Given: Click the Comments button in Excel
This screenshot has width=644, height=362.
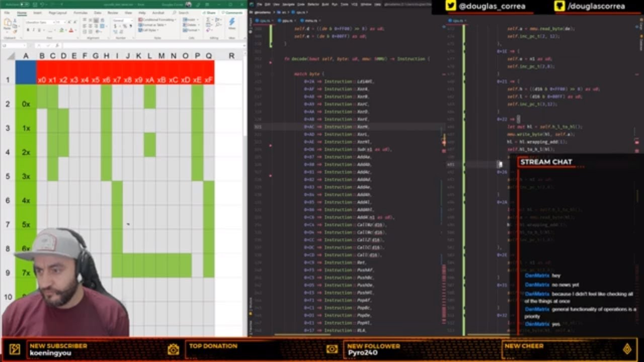Looking at the screenshot, I should [232, 13].
